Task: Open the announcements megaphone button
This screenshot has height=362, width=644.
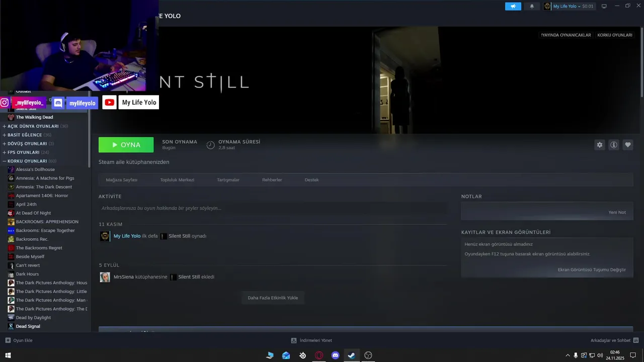Action: [513, 6]
